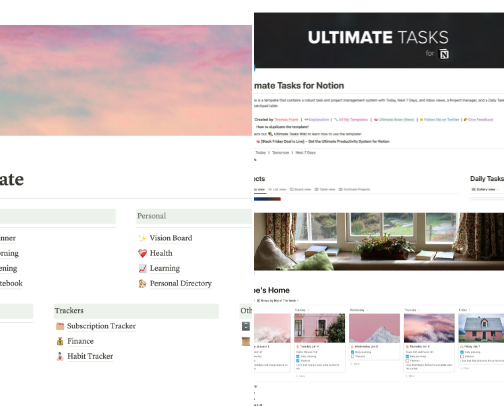
Task: Open the Tuesday pink building card image
Action: click(x=320, y=328)
